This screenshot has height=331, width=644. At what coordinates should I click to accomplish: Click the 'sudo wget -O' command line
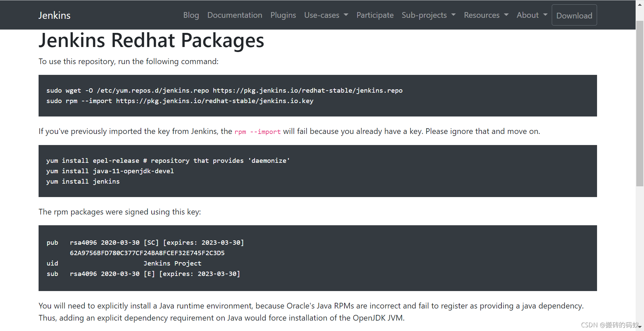pyautogui.click(x=224, y=90)
